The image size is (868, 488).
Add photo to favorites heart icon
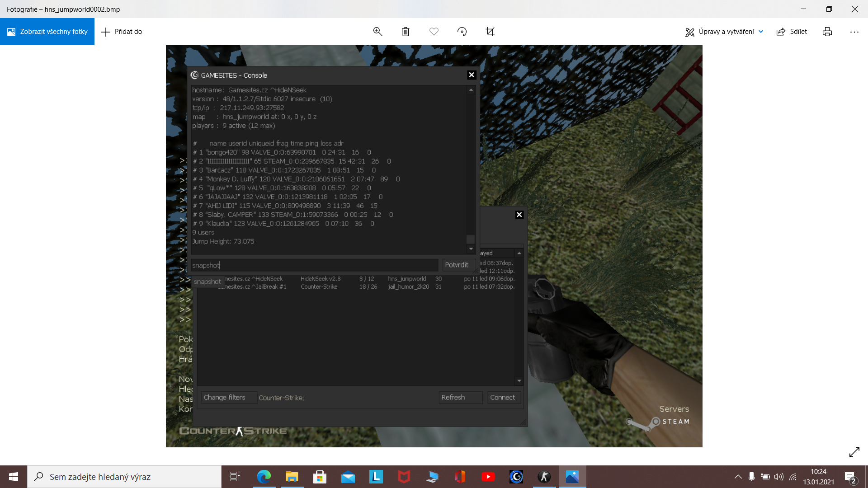pos(434,32)
